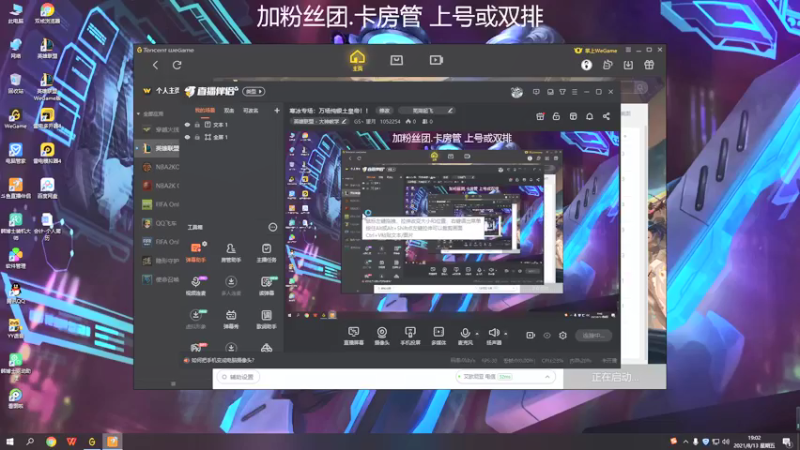Open the WeGame video tab icon

pyautogui.click(x=436, y=60)
